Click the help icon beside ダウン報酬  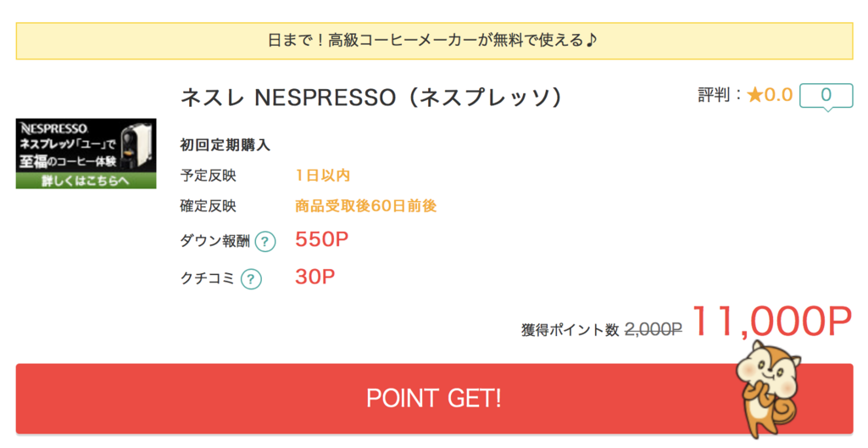point(265,242)
